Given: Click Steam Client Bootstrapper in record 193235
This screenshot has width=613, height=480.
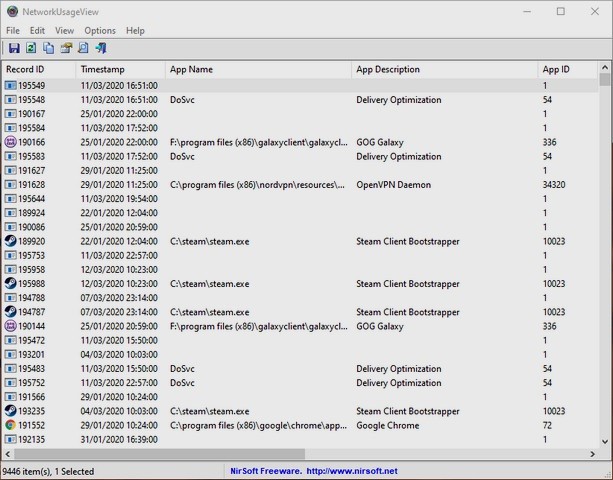Looking at the screenshot, I should [408, 411].
